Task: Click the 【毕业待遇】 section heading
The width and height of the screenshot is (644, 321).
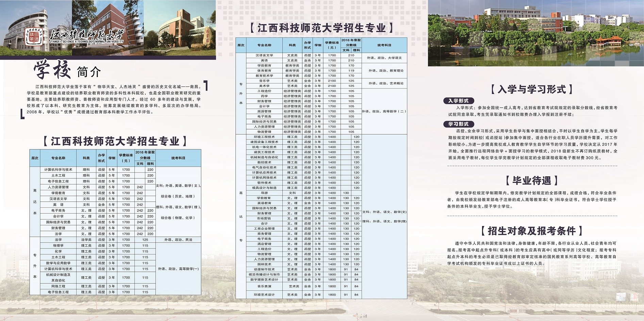Action: click(532, 180)
